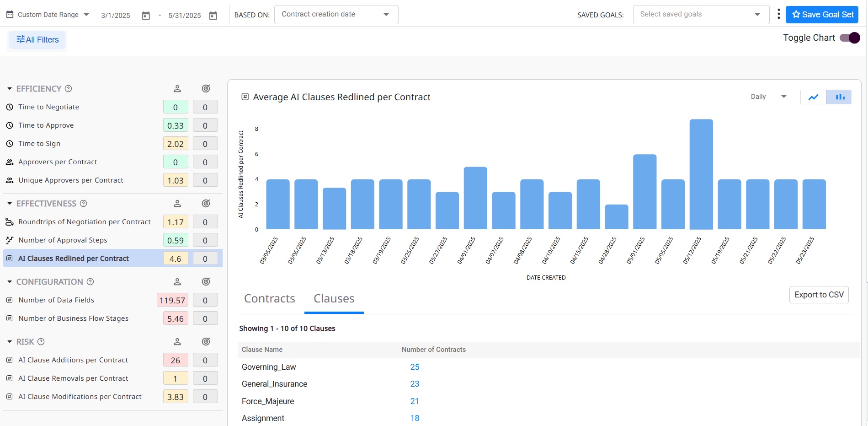Open end date calendar picker

tap(213, 16)
